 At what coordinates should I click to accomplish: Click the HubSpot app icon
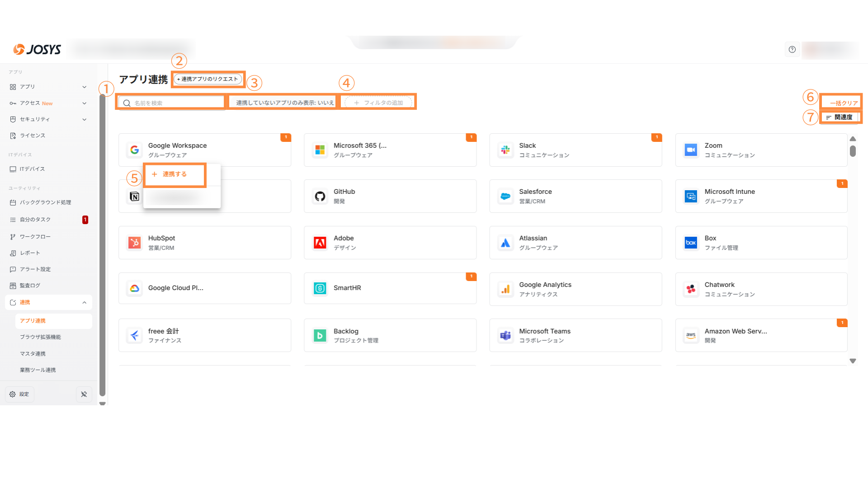[x=134, y=243]
